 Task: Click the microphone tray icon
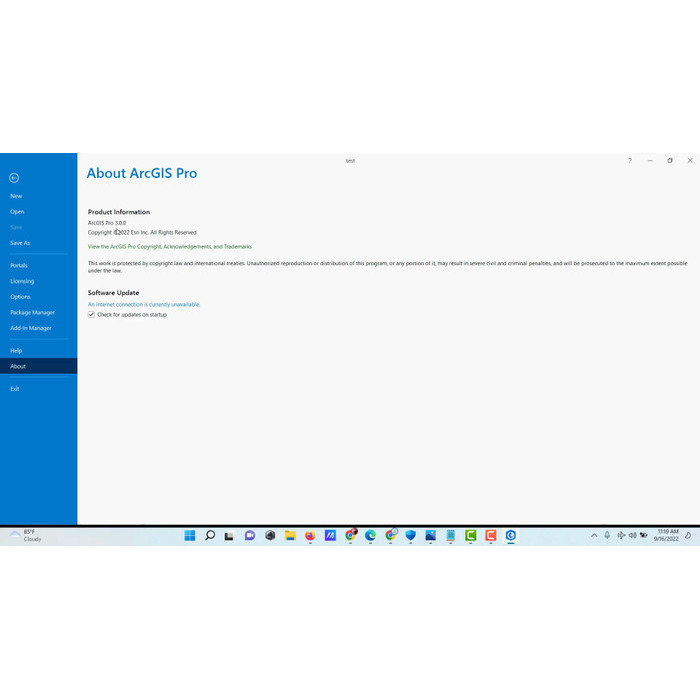click(607, 535)
